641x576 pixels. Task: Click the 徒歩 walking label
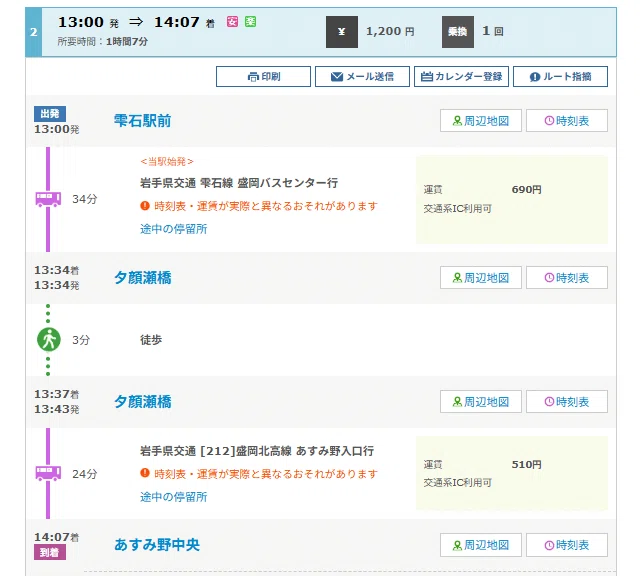coord(151,340)
